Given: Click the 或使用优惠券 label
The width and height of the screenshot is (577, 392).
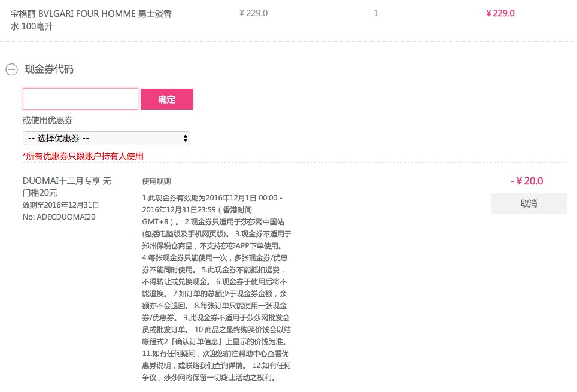Looking at the screenshot, I should click(48, 120).
